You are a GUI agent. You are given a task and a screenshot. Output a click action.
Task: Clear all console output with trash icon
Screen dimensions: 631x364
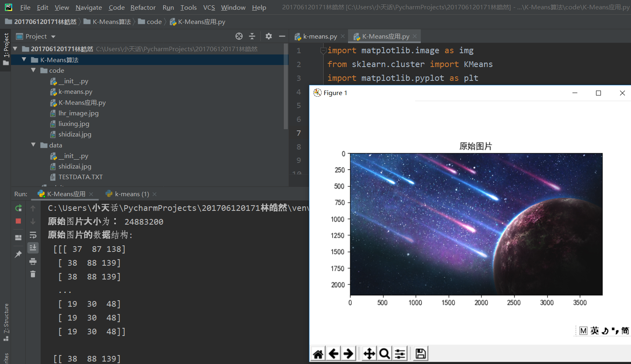click(x=33, y=274)
